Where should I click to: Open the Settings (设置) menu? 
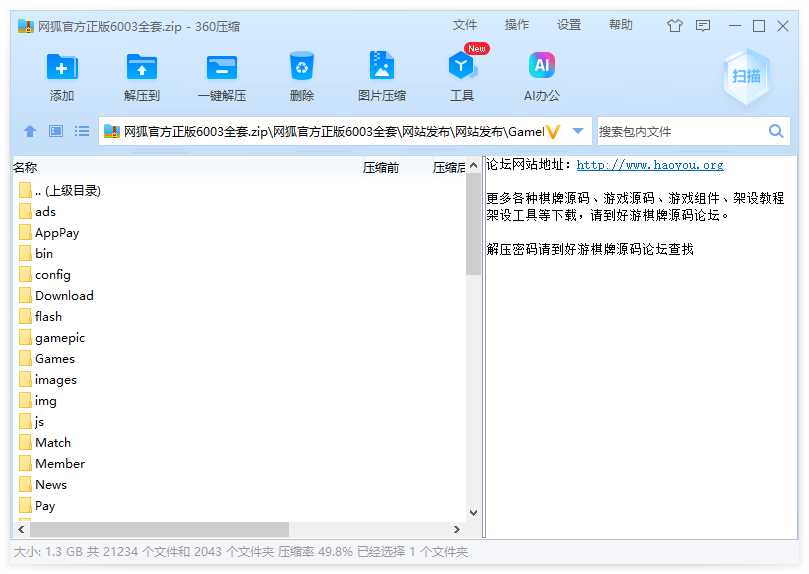click(x=569, y=25)
